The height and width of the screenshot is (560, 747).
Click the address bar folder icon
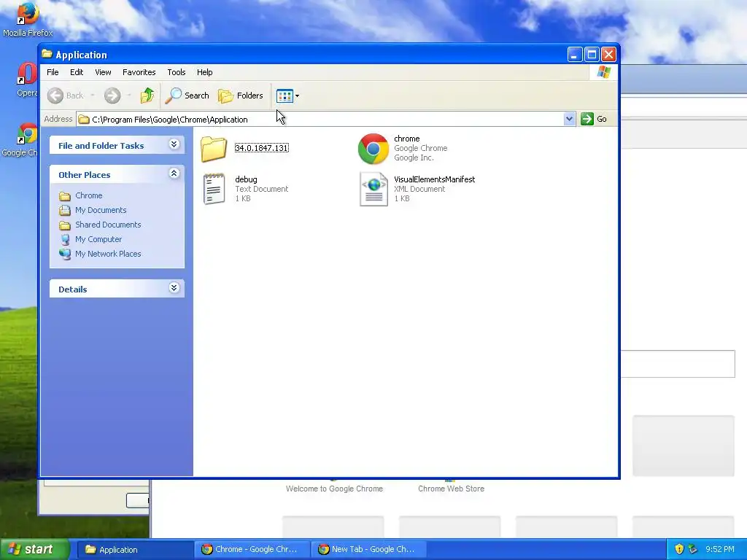click(84, 120)
